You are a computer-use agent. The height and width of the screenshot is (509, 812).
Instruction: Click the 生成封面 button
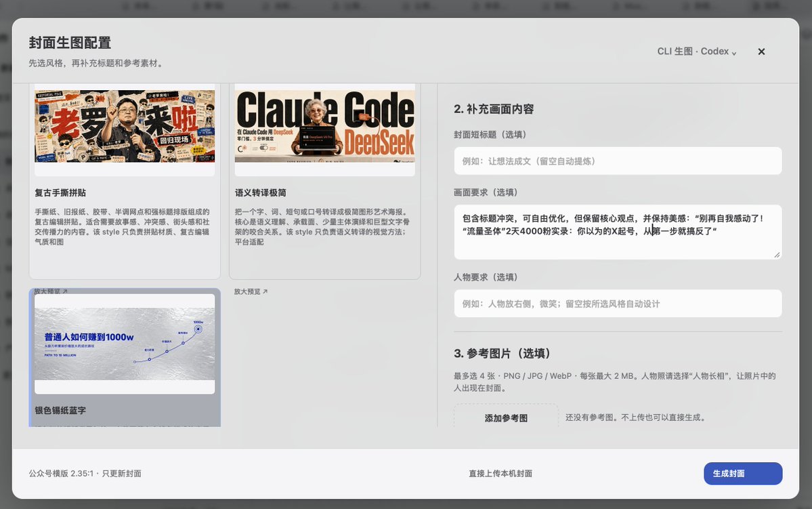743,473
